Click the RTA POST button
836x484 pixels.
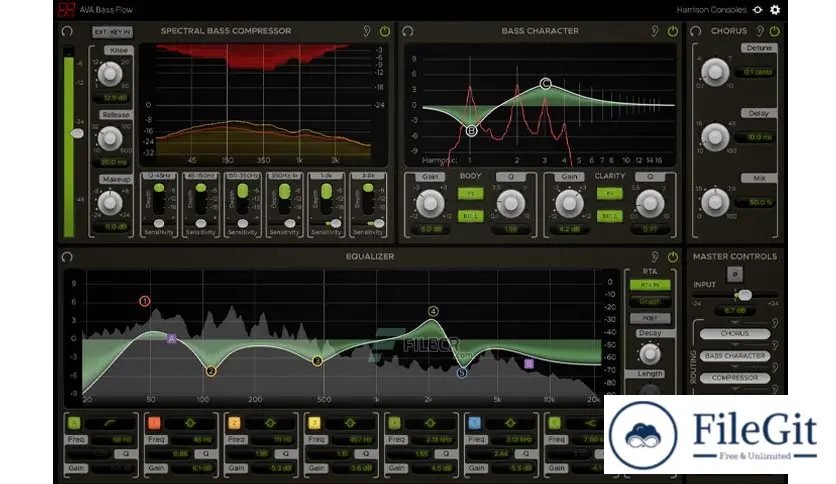[650, 318]
